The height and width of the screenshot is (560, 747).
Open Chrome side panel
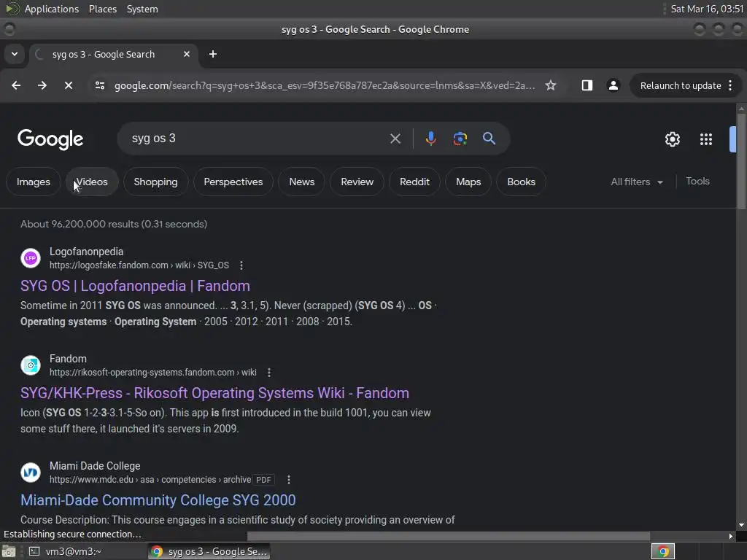click(x=587, y=85)
